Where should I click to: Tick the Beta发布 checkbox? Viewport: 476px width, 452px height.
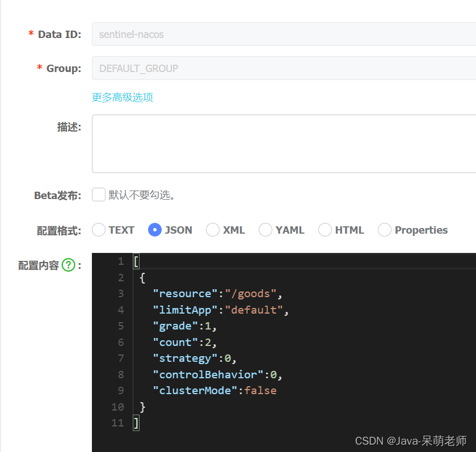(x=99, y=195)
